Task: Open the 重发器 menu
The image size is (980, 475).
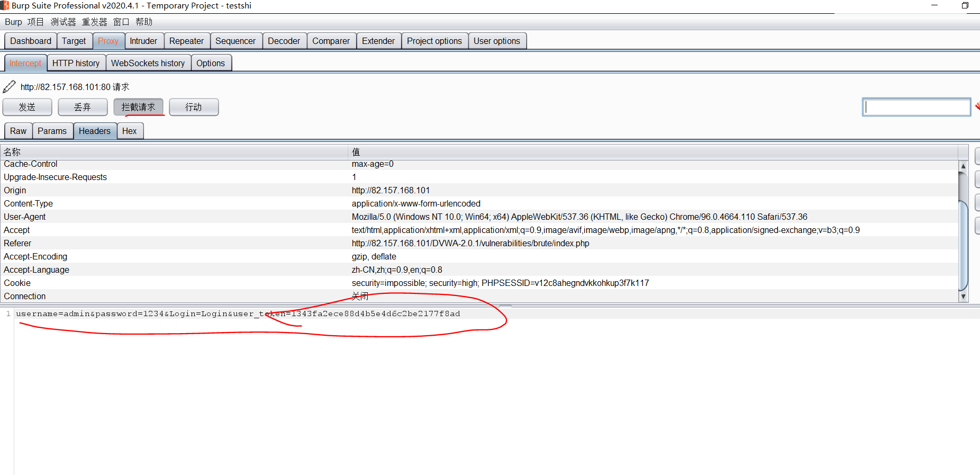Action: [x=94, y=22]
